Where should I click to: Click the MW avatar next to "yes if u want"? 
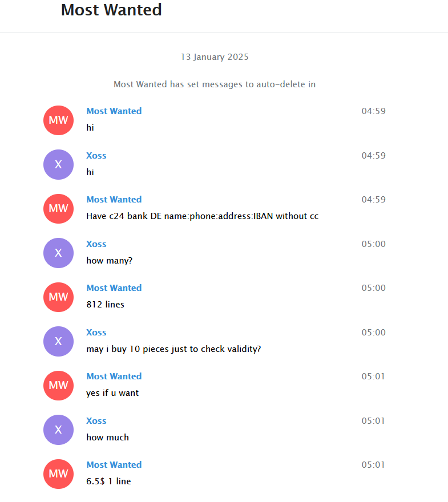pyautogui.click(x=58, y=386)
